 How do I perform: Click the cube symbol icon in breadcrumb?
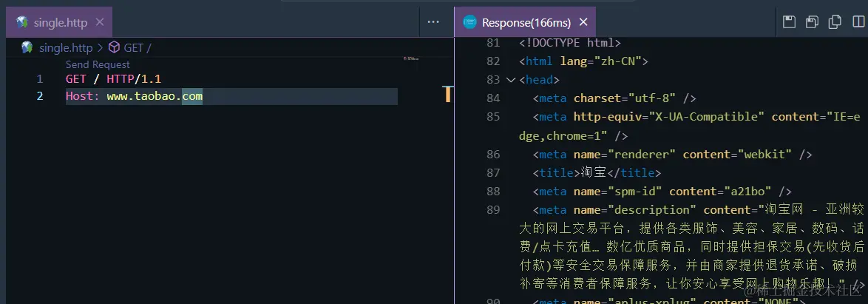pyautogui.click(x=113, y=47)
